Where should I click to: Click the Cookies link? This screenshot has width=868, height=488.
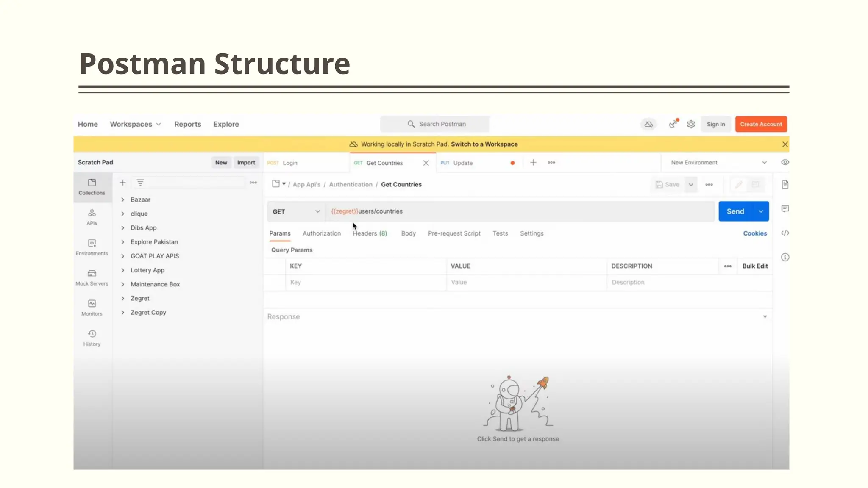tap(754, 233)
